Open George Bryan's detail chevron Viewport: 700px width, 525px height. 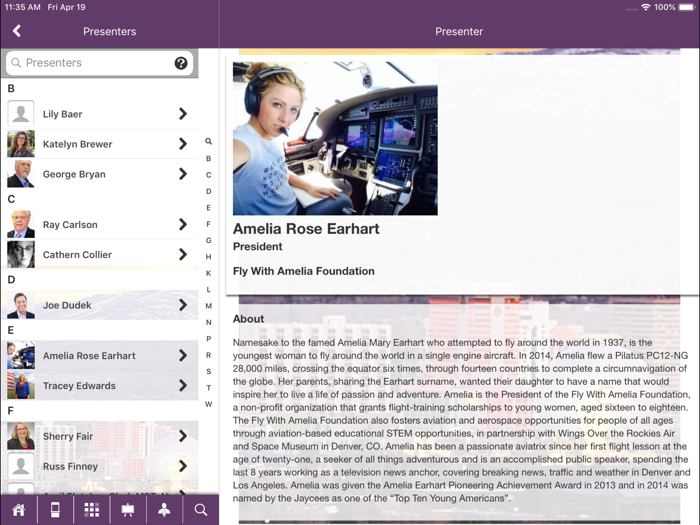point(183,174)
